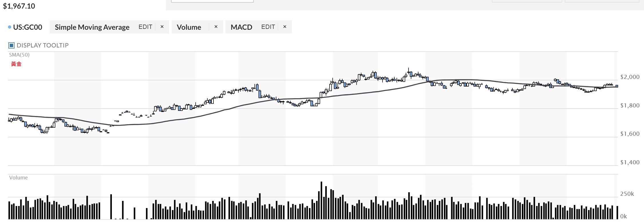Screen dimensions: 644x222
Task: Click the SMA(50) legend label
Action: point(19,55)
